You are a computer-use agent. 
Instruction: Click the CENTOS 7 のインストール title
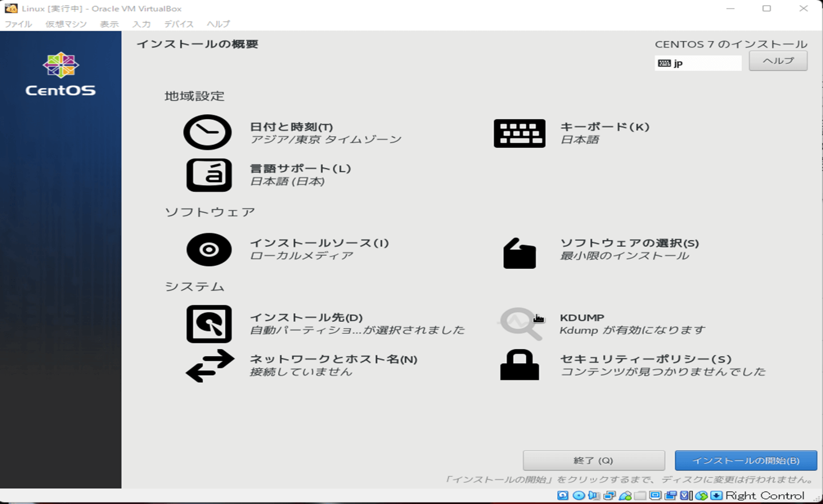point(731,44)
